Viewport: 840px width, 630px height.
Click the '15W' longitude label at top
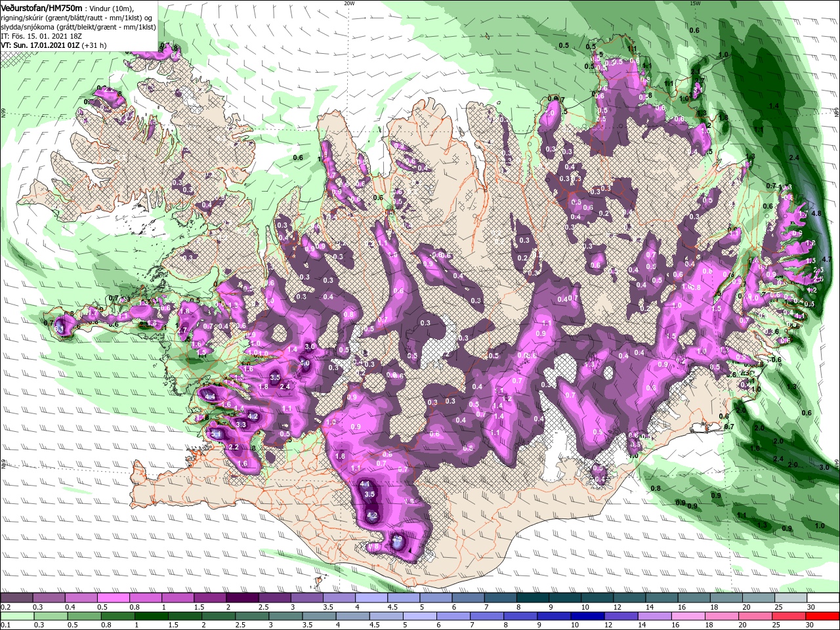(695, 3)
